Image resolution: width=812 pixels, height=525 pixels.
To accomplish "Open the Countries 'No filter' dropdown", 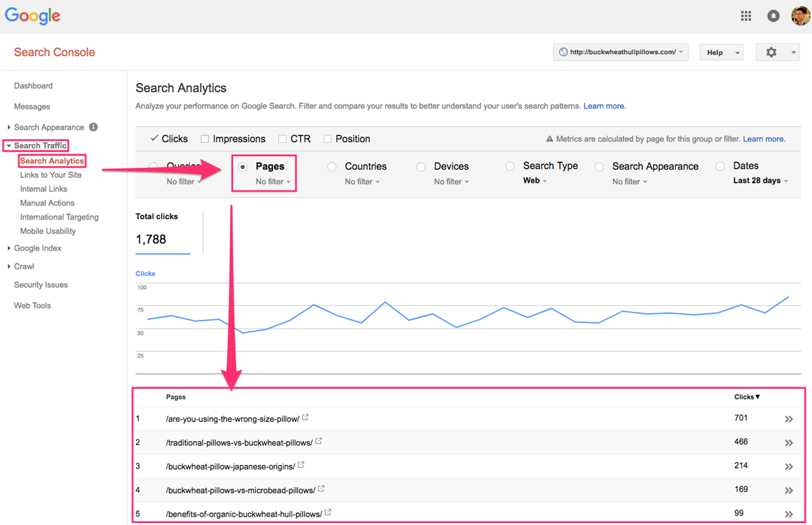I will click(x=362, y=182).
